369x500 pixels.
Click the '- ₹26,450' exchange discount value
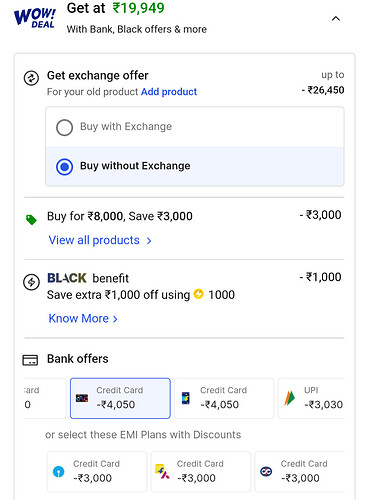[323, 90]
